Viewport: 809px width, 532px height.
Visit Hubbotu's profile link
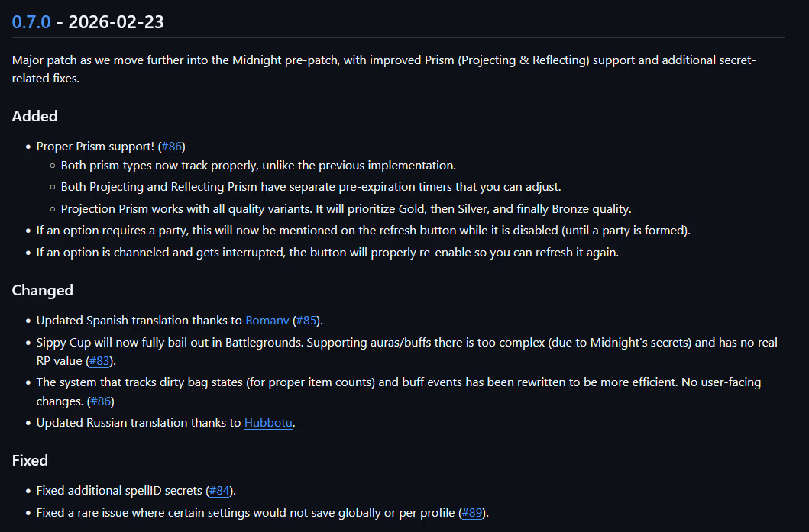268,423
